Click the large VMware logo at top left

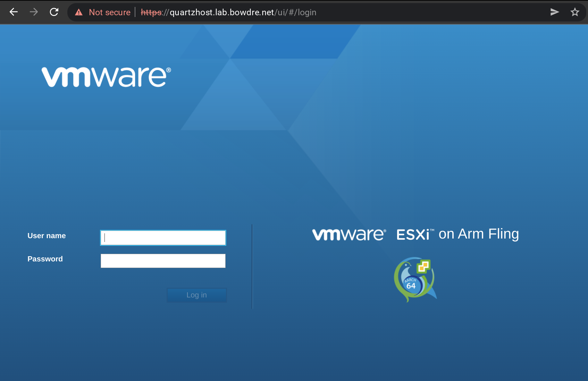click(x=106, y=77)
